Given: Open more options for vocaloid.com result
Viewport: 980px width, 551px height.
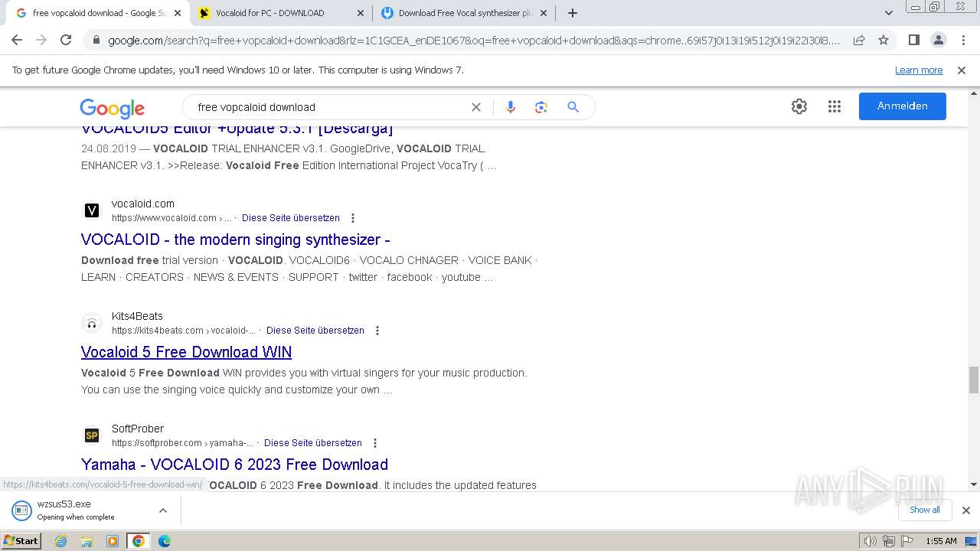Looking at the screenshot, I should click(x=353, y=218).
